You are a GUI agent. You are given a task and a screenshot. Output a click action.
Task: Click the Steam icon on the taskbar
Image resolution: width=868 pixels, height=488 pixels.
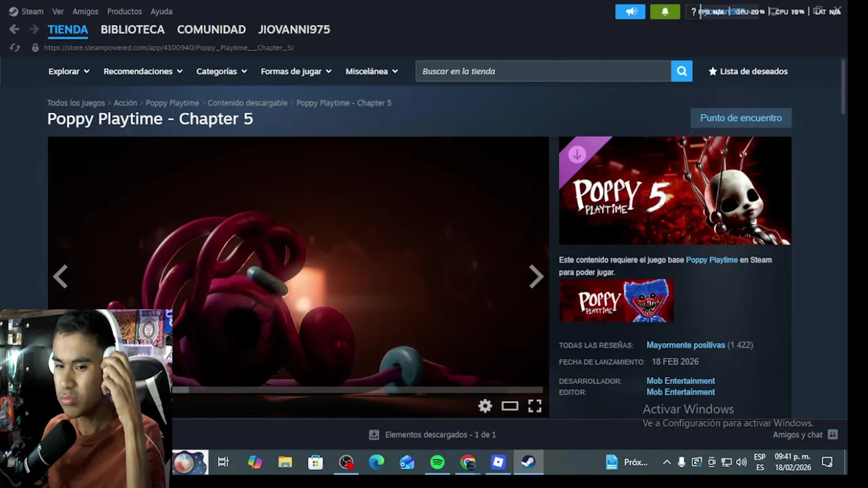tap(528, 462)
